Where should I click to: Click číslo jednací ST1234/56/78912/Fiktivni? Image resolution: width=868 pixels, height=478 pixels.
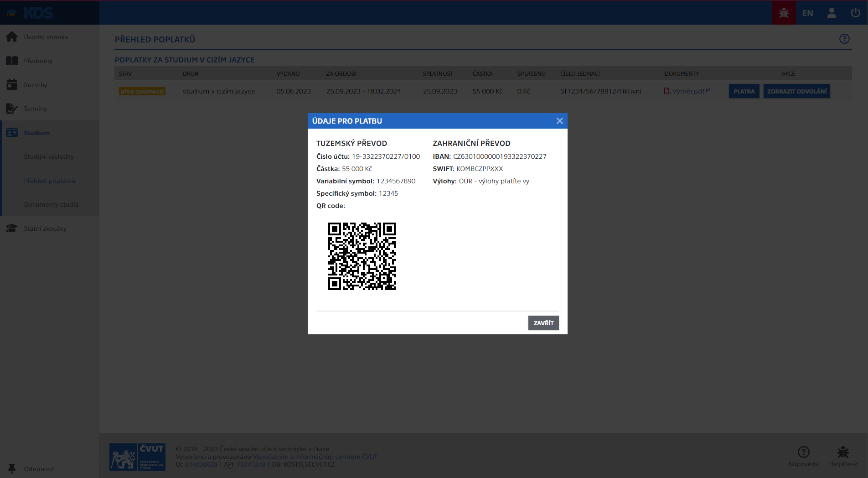coord(600,91)
